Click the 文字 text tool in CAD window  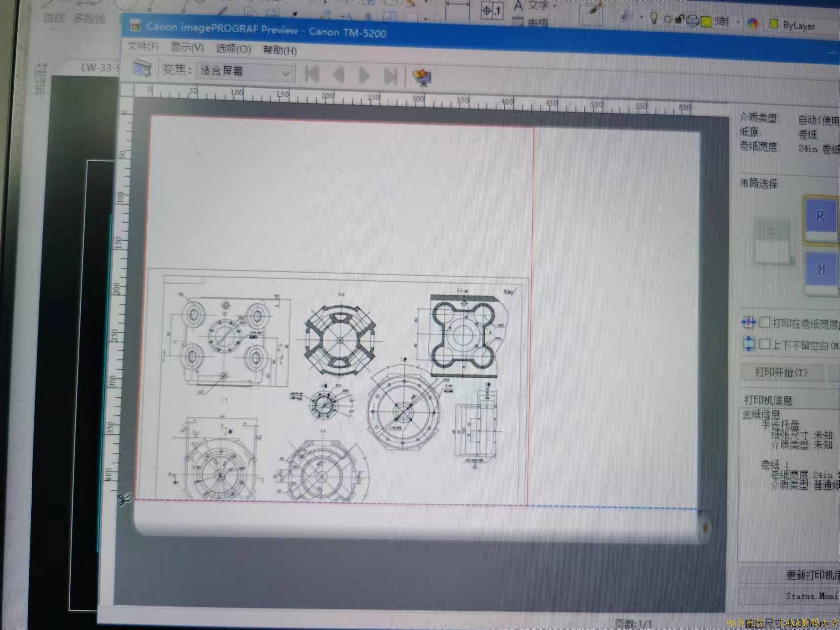click(x=535, y=6)
